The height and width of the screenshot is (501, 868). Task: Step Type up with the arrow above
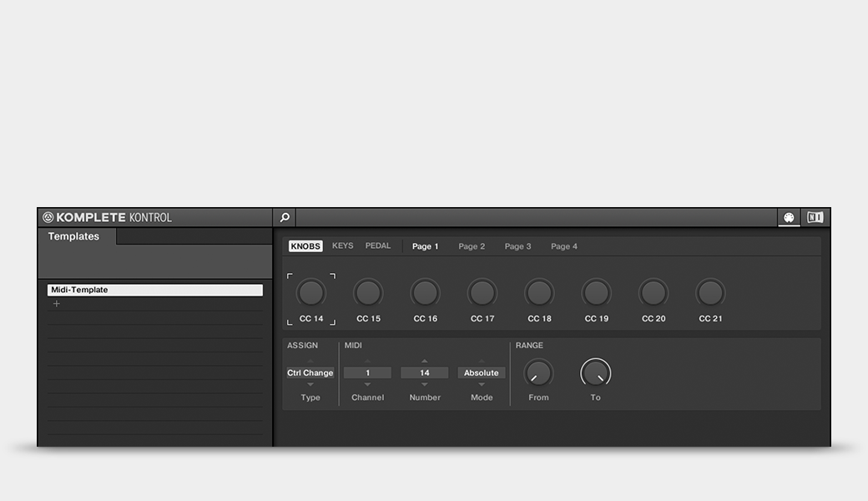[x=310, y=361]
